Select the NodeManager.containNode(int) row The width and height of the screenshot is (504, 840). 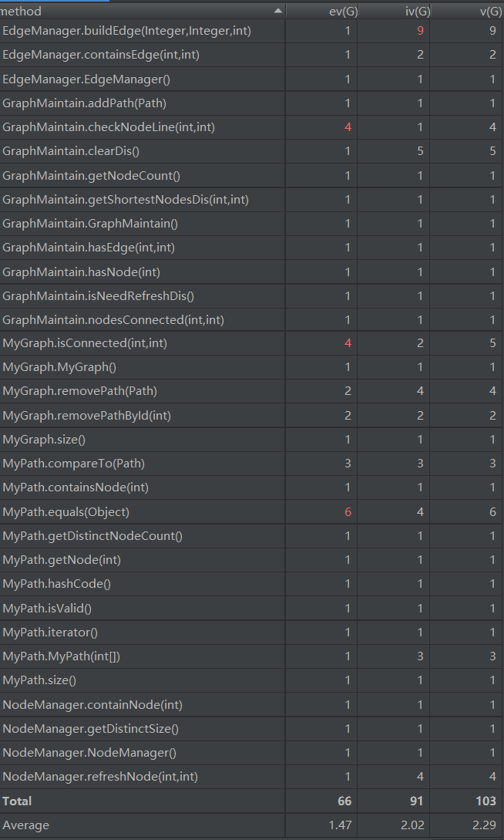tap(252, 704)
